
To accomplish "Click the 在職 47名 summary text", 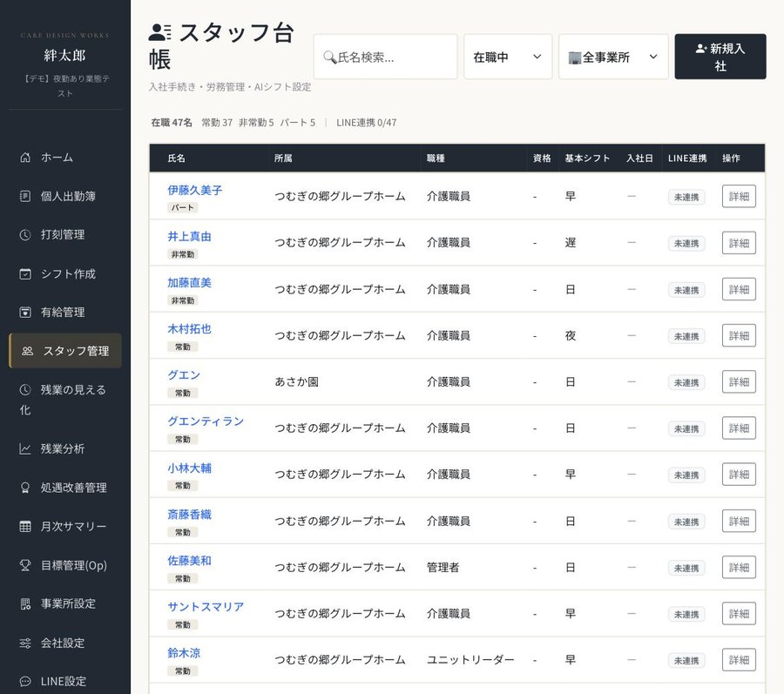I will (x=172, y=123).
